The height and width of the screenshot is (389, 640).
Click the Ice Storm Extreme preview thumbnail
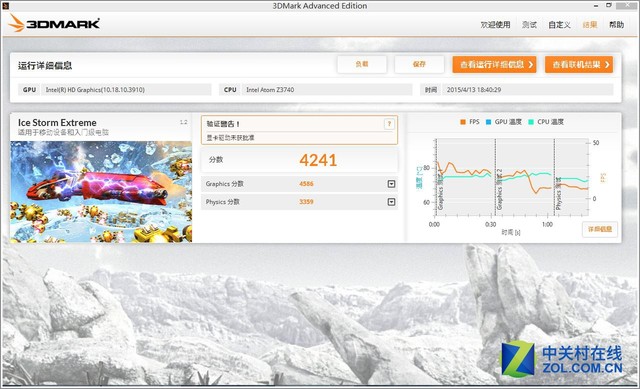[101, 191]
